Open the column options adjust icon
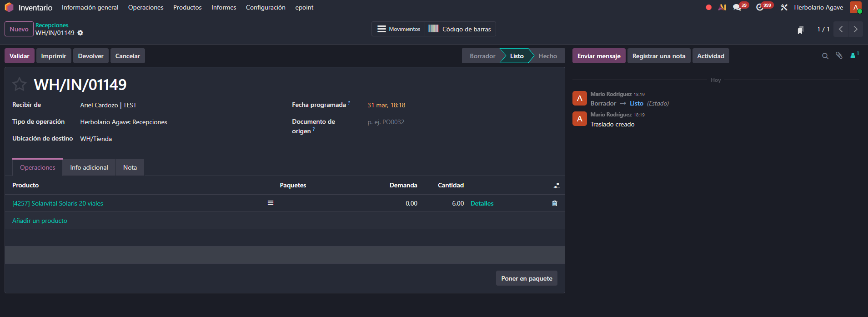Screen dimensions: 868x317 (556, 186)
